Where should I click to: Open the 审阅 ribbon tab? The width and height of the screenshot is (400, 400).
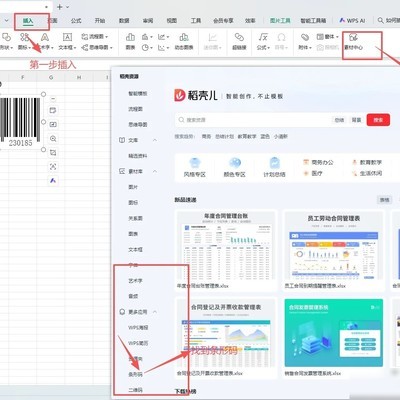pyautogui.click(x=148, y=21)
